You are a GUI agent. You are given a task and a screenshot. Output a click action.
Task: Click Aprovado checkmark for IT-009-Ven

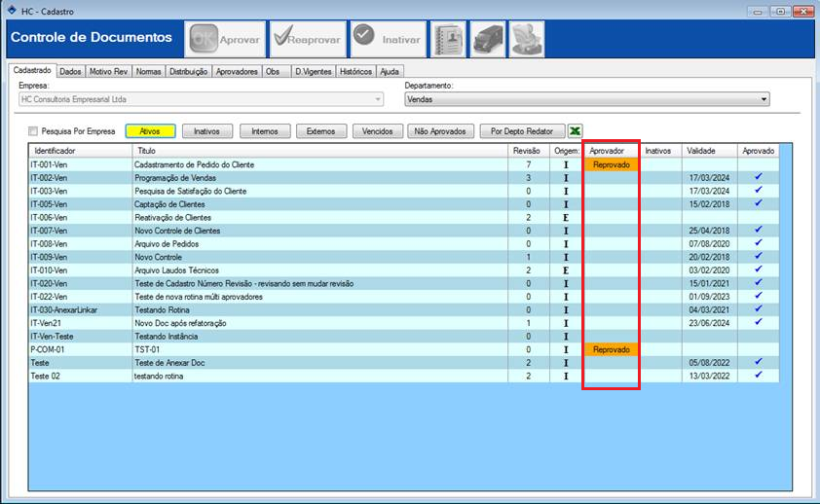759,256
